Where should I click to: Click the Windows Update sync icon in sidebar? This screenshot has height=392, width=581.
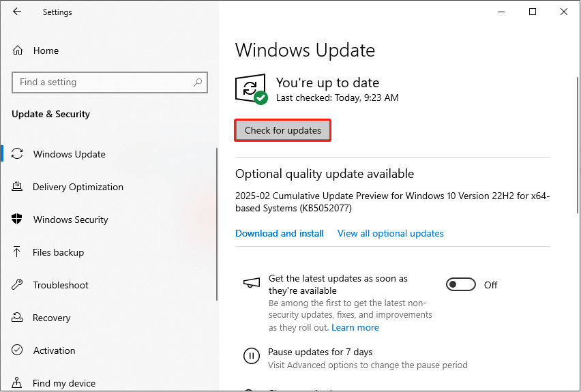[18, 154]
